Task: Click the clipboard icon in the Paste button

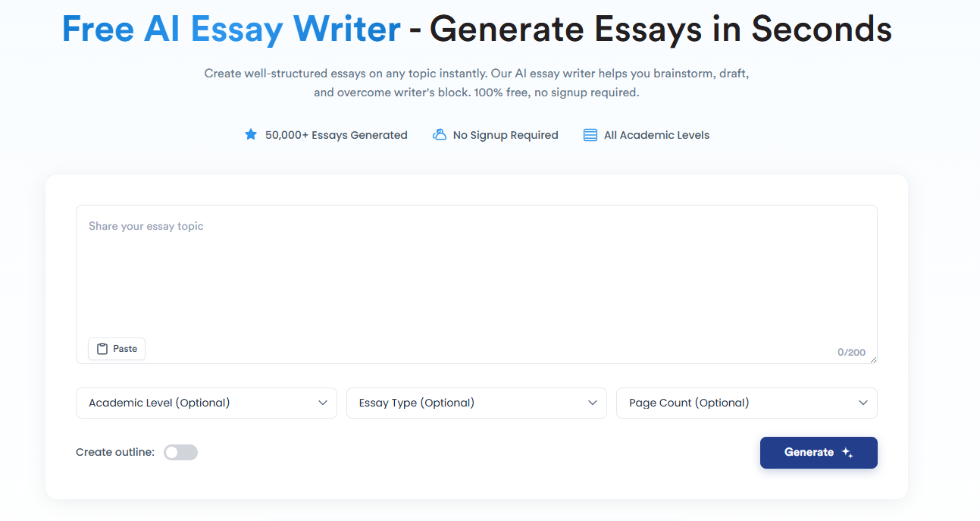Action: tap(102, 349)
